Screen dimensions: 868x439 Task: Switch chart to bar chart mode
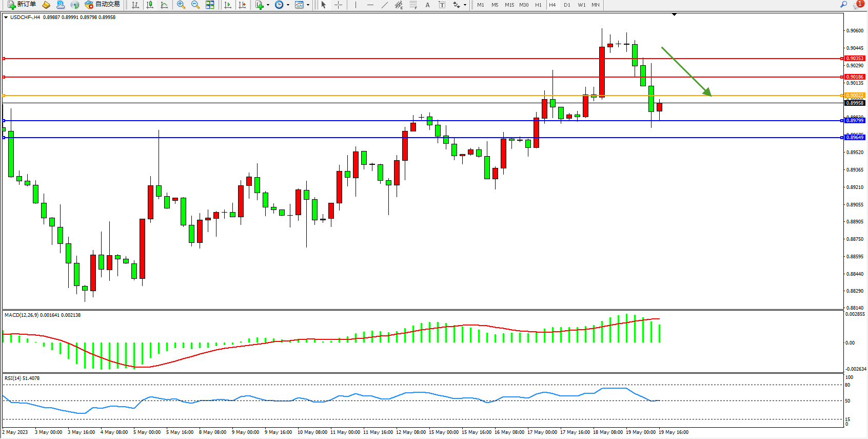(135, 5)
